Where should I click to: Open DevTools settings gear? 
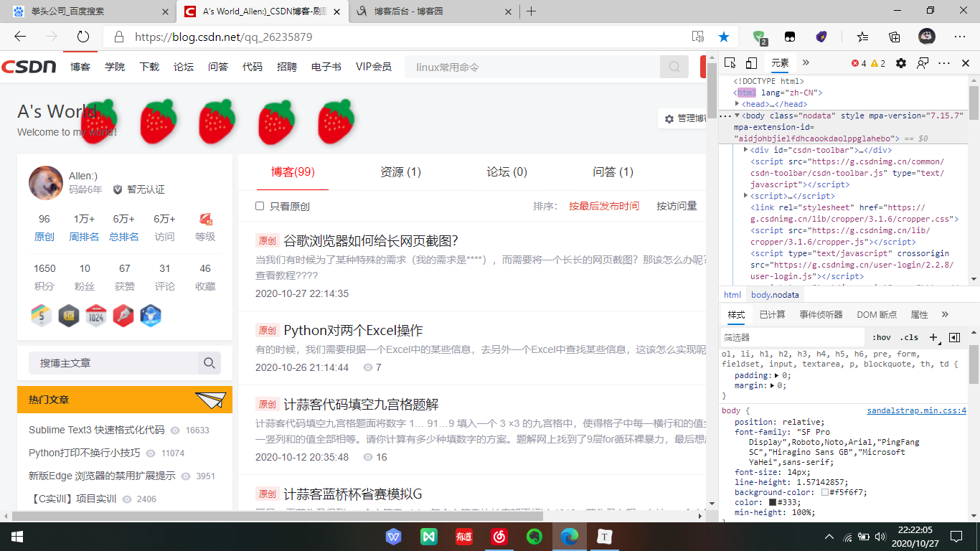coord(901,63)
